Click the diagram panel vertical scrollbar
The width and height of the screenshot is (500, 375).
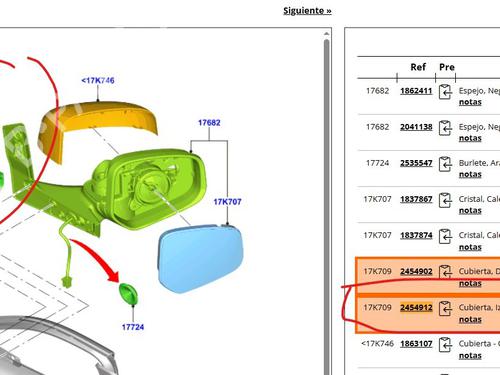[327, 207]
